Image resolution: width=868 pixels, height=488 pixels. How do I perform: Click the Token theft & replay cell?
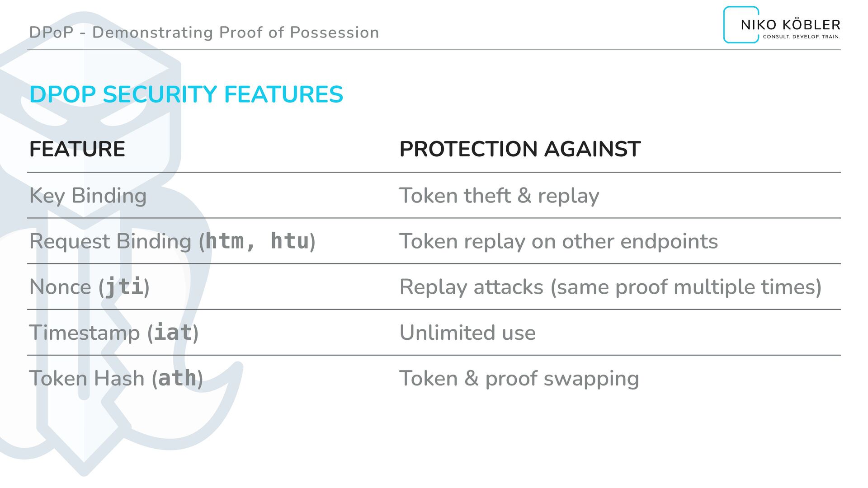[499, 196]
